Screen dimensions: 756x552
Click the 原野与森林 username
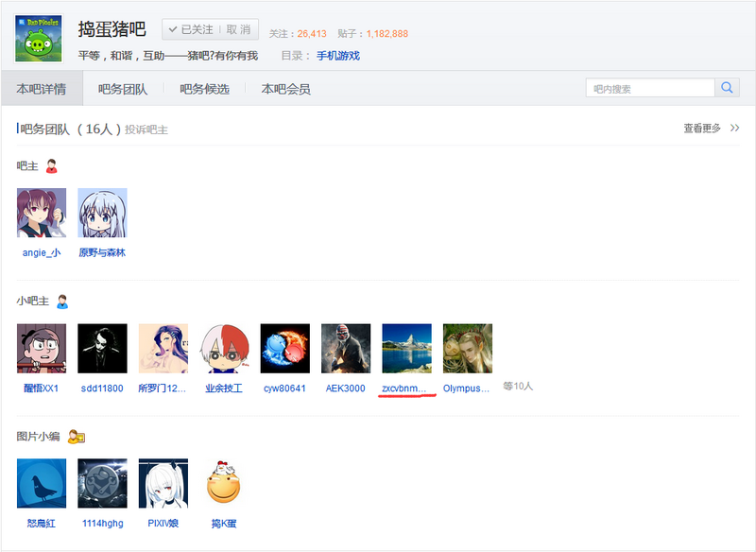click(102, 252)
